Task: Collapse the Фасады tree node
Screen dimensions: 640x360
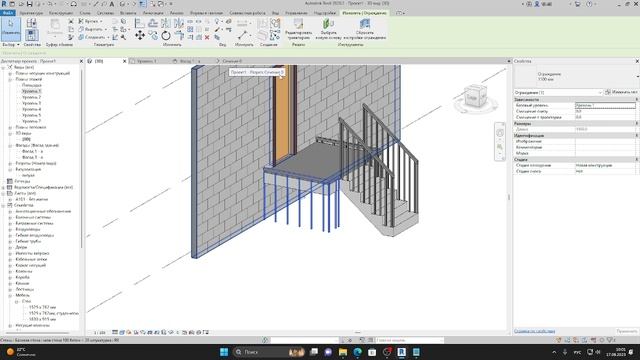Action: tap(10, 145)
